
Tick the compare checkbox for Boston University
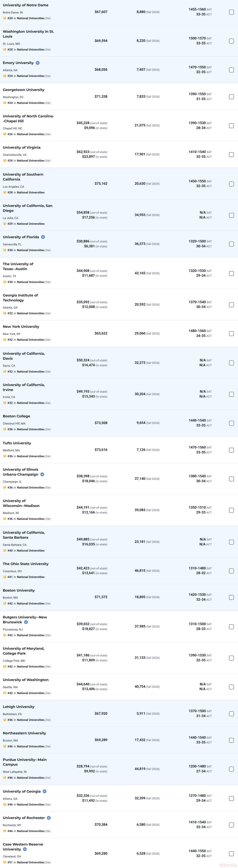coord(231,598)
